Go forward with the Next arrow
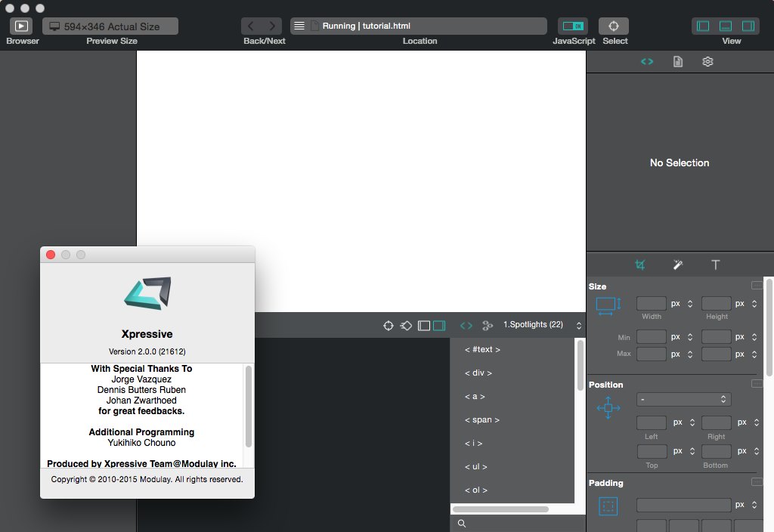Image resolution: width=774 pixels, height=532 pixels. click(x=272, y=26)
